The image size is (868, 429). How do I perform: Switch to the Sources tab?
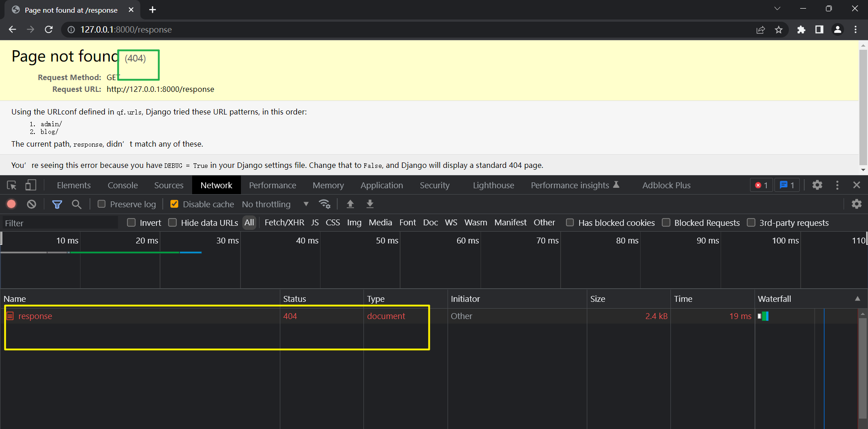pos(169,185)
